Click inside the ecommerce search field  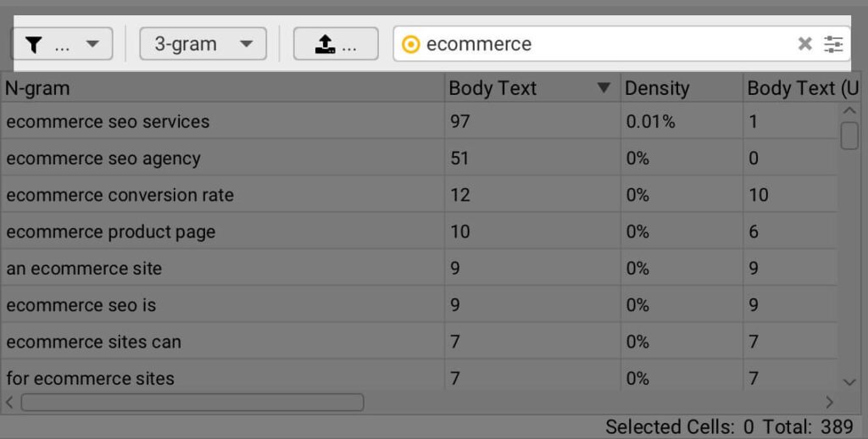tap(604, 44)
